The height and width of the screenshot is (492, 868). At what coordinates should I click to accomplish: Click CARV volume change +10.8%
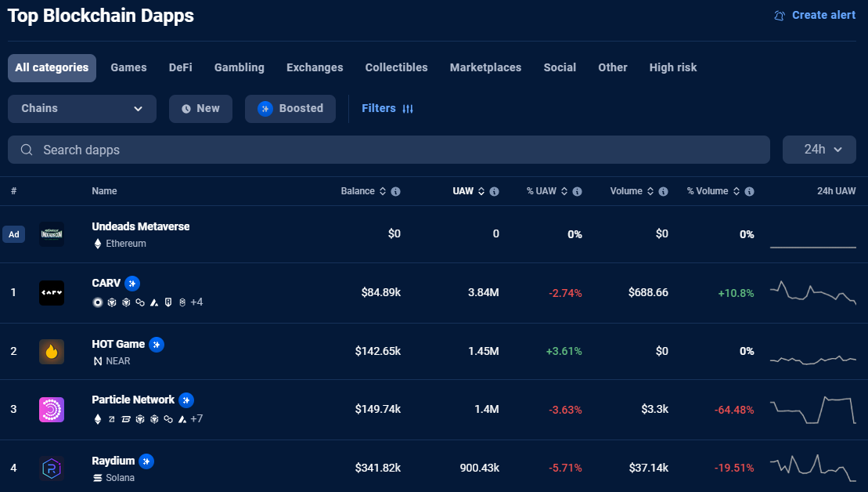(736, 293)
